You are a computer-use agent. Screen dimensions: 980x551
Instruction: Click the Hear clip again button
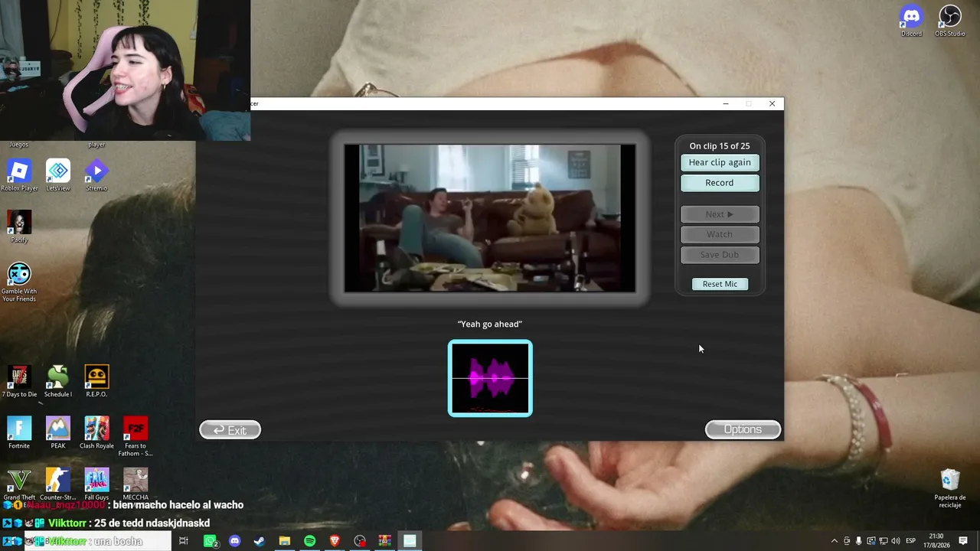[720, 162]
